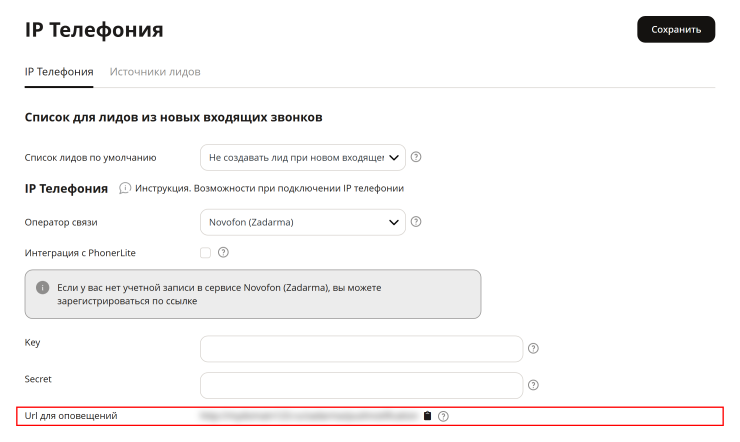Show help for Url для оповещений
740x442 pixels.
(443, 416)
